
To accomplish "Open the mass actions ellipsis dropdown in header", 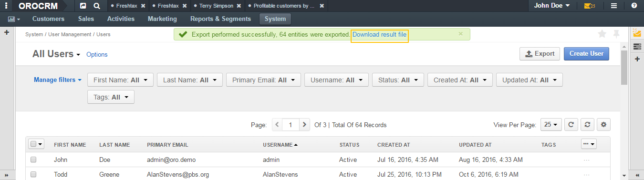I will (x=589, y=144).
